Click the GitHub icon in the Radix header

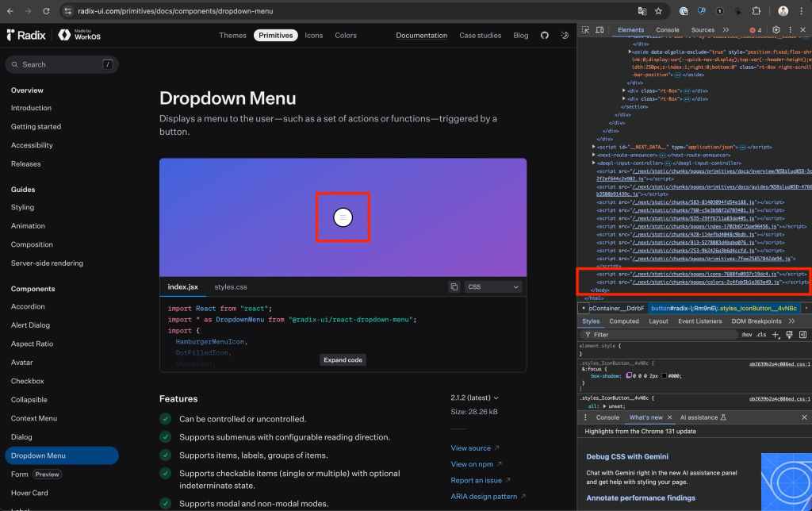click(544, 35)
